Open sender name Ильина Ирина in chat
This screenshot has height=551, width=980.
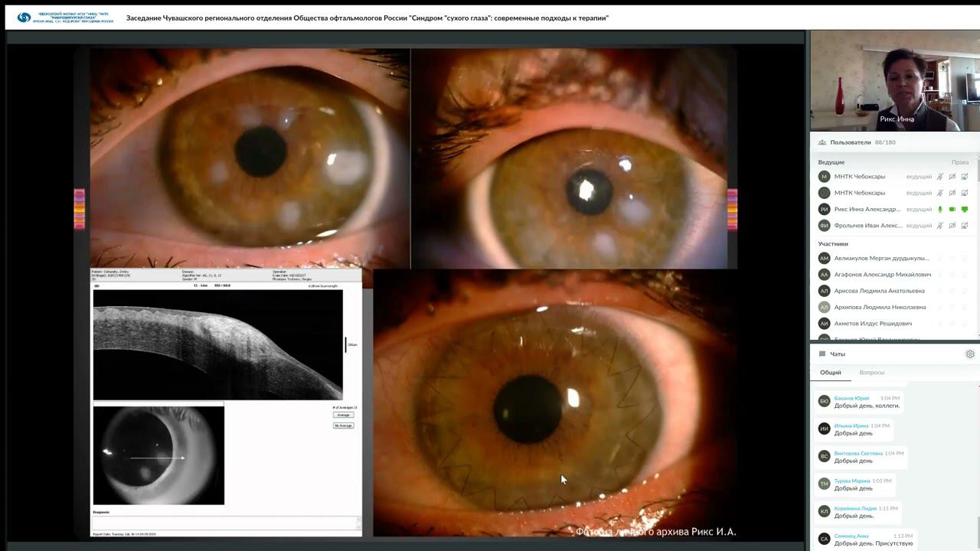(851, 425)
